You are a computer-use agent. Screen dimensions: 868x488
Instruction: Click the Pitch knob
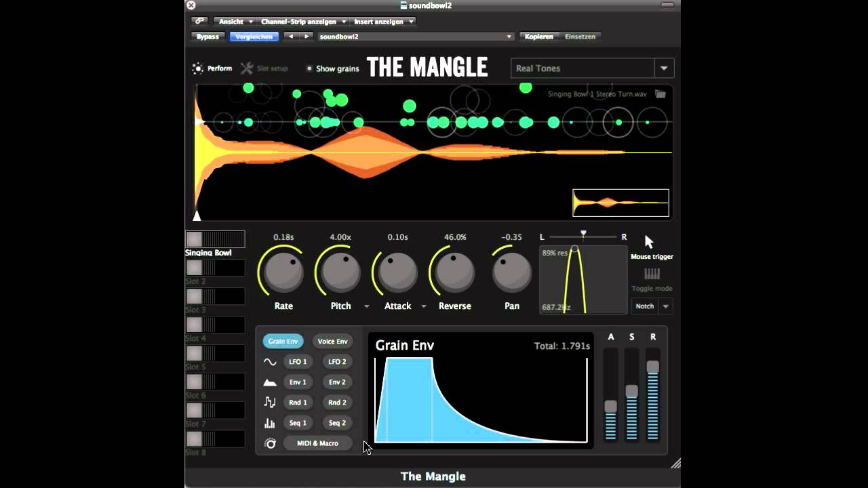click(340, 271)
